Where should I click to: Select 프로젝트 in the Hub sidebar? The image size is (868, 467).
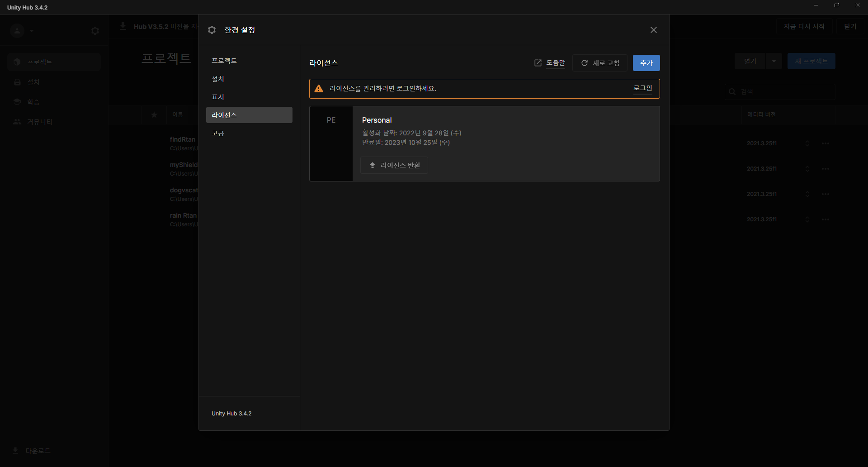pyautogui.click(x=54, y=62)
